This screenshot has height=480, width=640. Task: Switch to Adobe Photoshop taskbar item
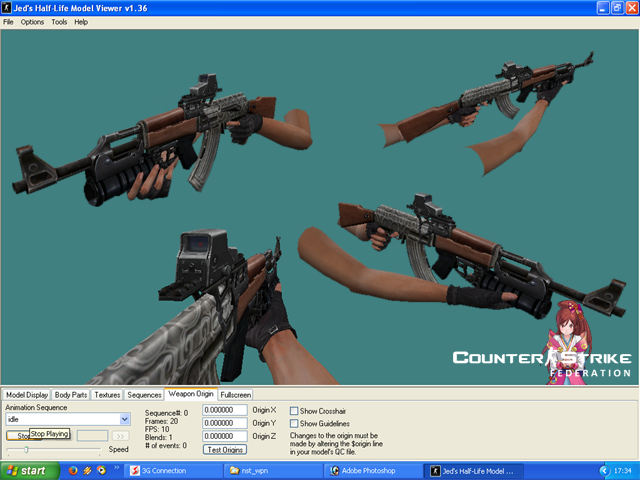pyautogui.click(x=373, y=471)
